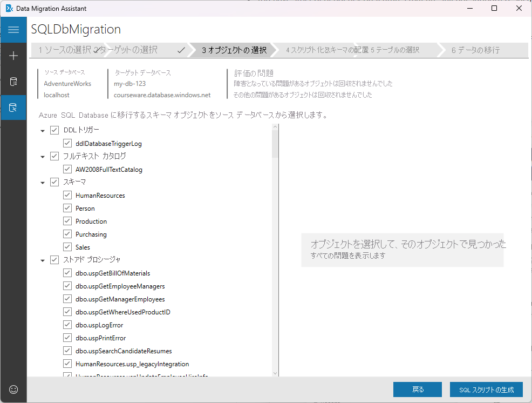Click scrollbar up arrow of object list
Image resolution: width=532 pixels, height=403 pixels.
(x=275, y=127)
